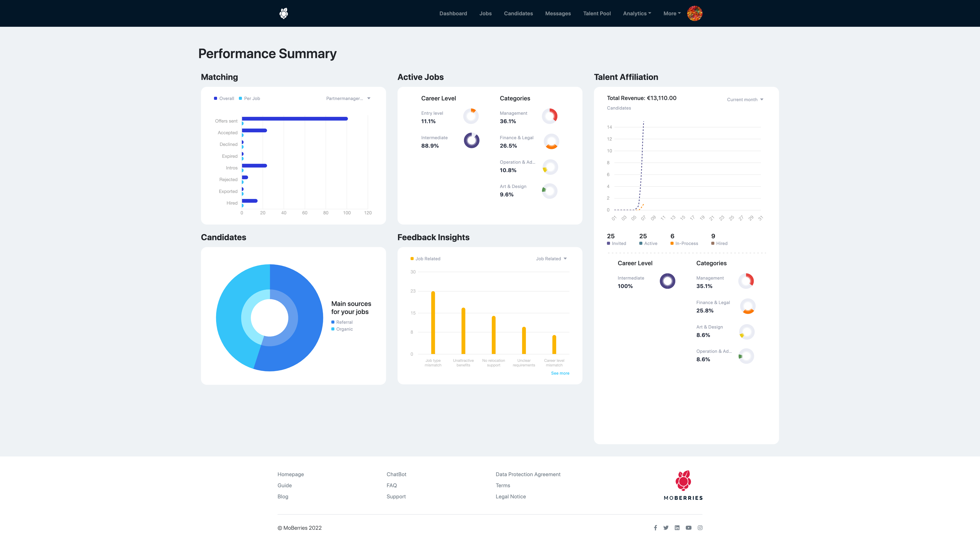Open the Job Related filter dropdown
Image resolution: width=980 pixels, height=541 pixels.
pyautogui.click(x=550, y=258)
